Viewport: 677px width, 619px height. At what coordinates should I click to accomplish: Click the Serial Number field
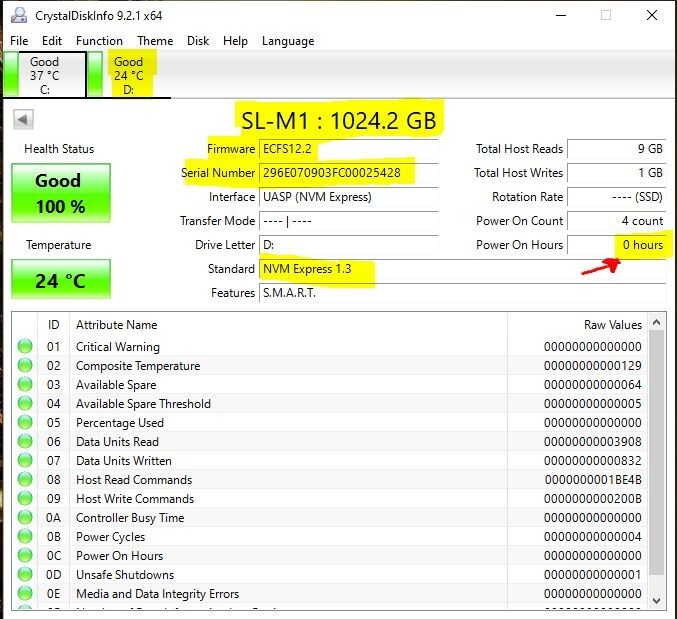pos(348,173)
